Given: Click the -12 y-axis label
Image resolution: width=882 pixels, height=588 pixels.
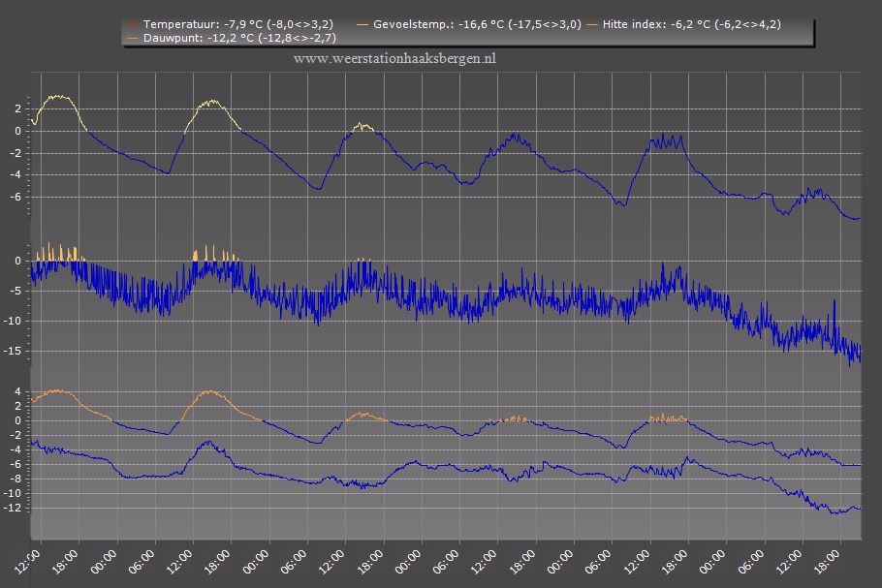Looking at the screenshot, I should pos(13,508).
